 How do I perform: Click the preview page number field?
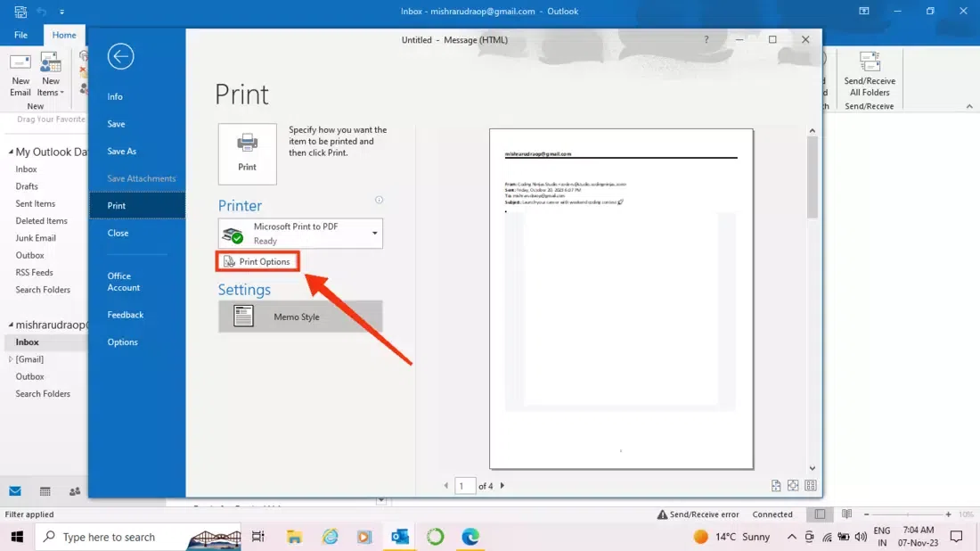pyautogui.click(x=465, y=485)
